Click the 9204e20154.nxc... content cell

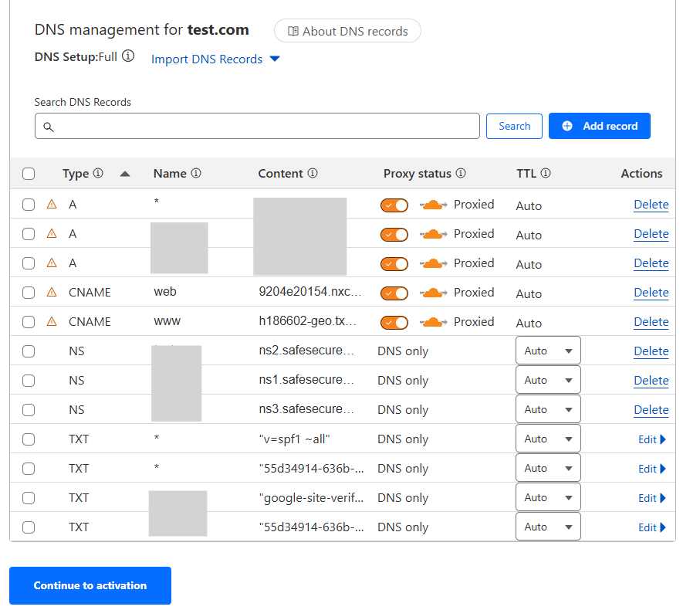pyautogui.click(x=309, y=292)
